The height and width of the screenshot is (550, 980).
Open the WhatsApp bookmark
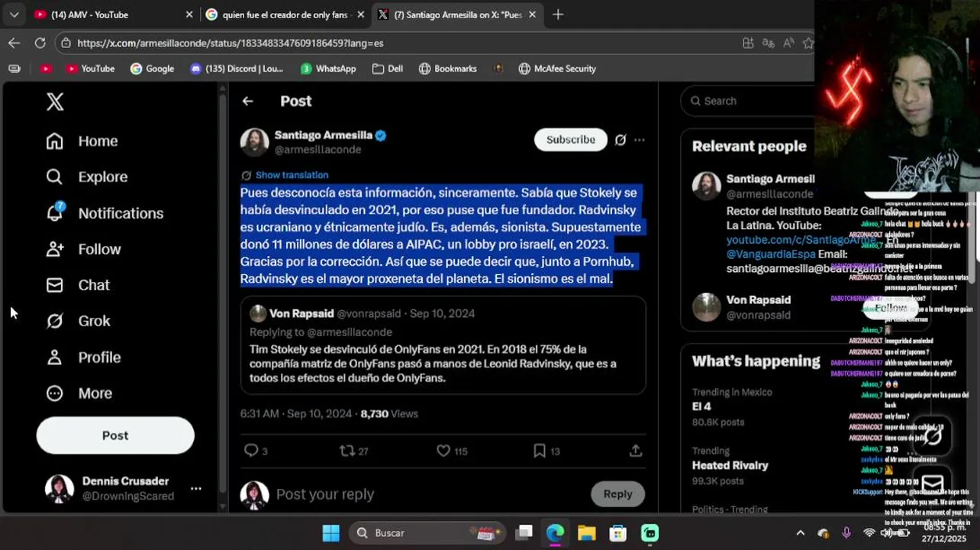(328, 69)
